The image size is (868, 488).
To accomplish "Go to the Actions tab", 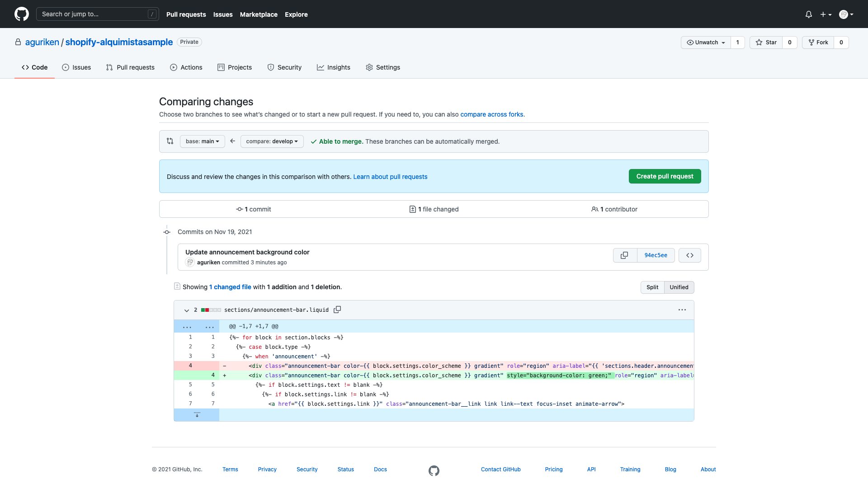I will point(186,67).
